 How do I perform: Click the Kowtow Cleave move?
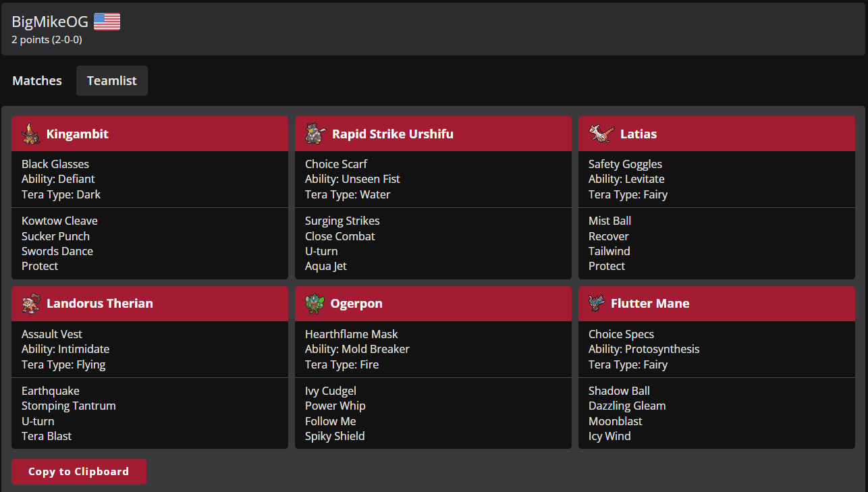click(x=59, y=221)
